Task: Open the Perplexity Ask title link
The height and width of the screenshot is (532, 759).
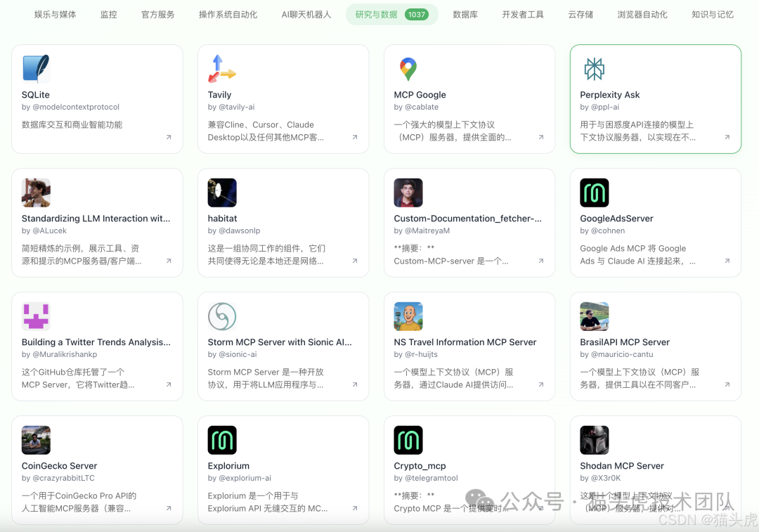Action: tap(610, 95)
